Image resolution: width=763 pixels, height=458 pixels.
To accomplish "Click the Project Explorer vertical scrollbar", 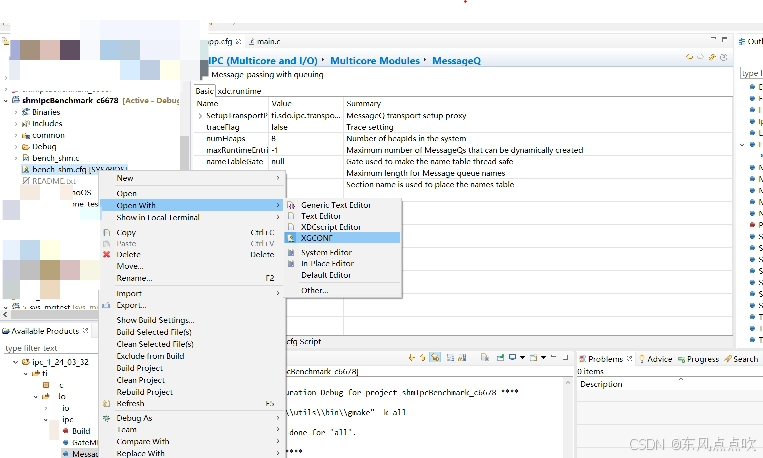I will (x=184, y=151).
